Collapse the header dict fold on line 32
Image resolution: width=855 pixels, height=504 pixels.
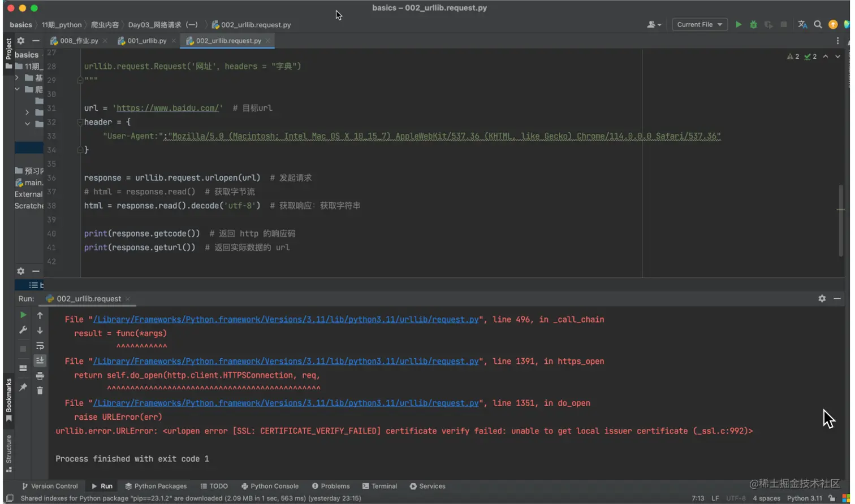(x=80, y=122)
